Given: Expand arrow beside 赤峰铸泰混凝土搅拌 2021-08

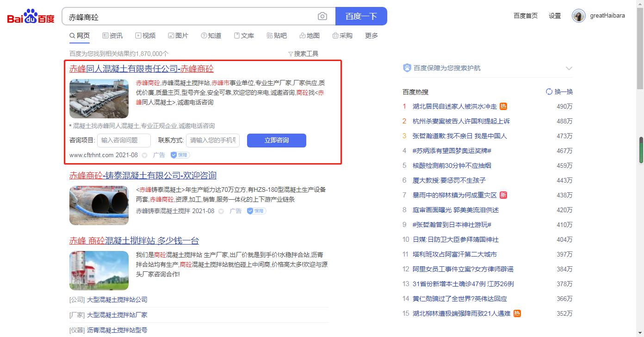Looking at the screenshot, I should pos(221,211).
